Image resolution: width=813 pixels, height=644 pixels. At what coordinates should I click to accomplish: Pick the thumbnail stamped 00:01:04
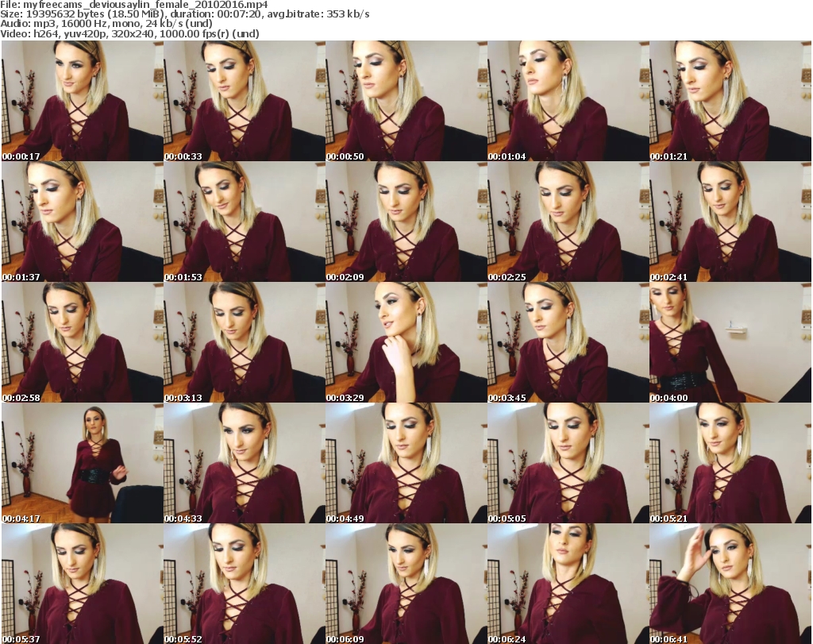(x=568, y=101)
